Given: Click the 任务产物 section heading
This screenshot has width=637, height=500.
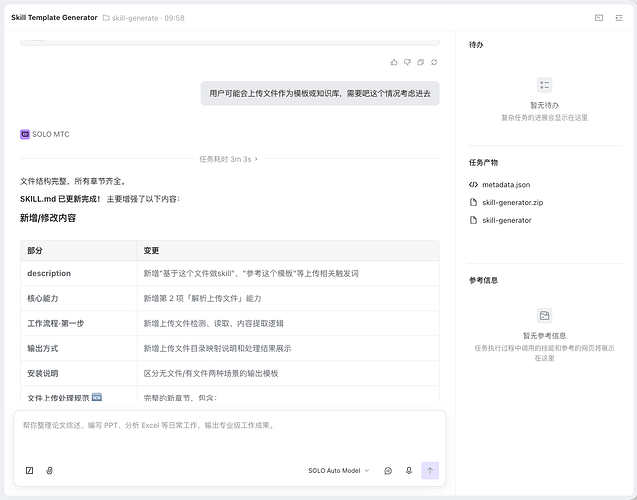Looking at the screenshot, I should point(483,162).
